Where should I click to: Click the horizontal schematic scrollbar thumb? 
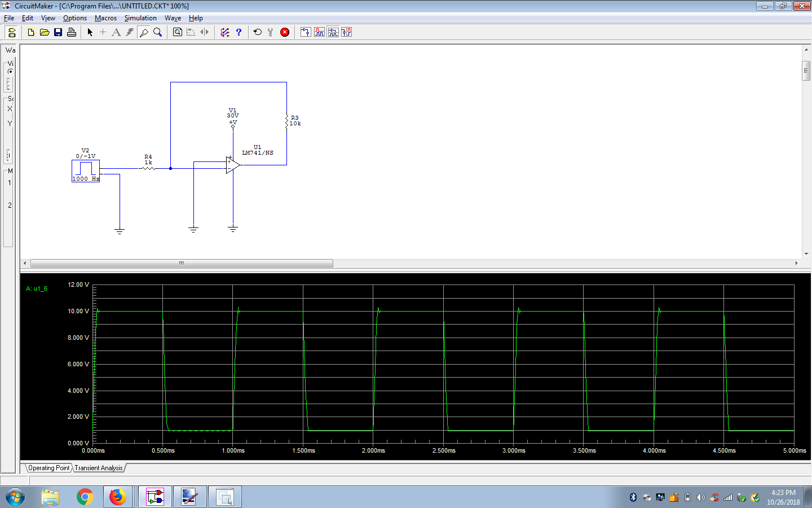point(182,263)
